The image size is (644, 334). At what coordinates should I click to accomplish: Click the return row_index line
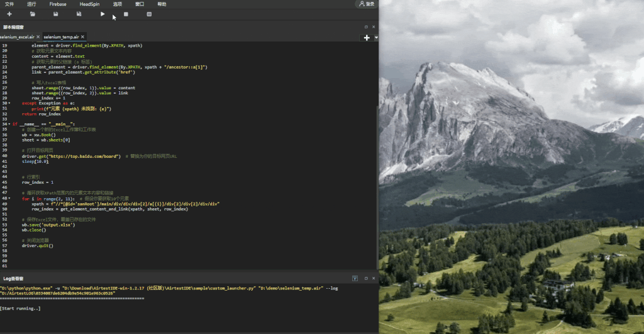(x=41, y=114)
